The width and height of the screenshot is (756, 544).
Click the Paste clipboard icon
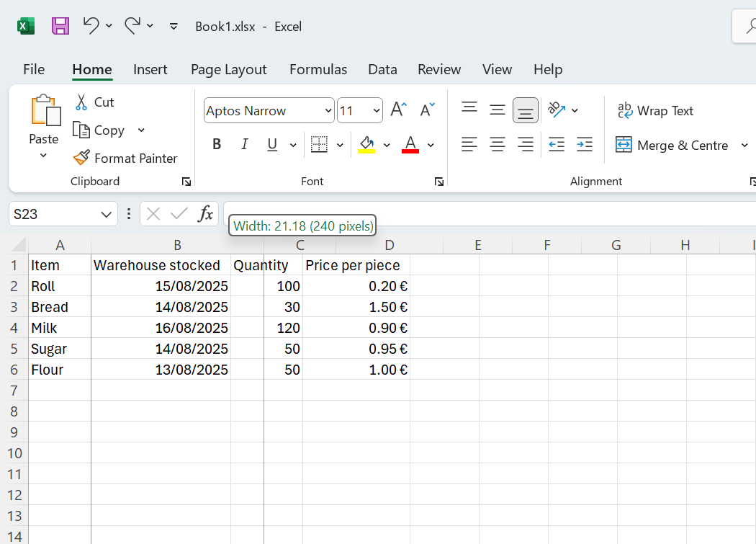coord(45,110)
